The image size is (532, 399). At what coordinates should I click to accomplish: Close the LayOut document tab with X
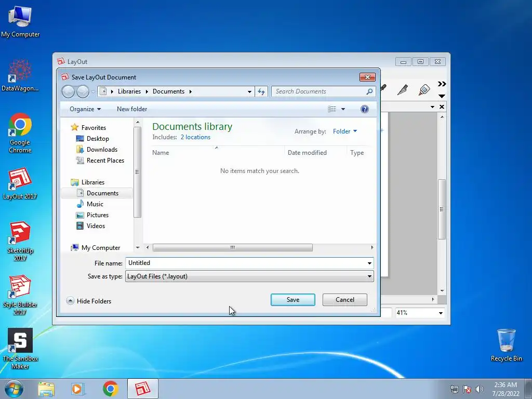(x=442, y=107)
